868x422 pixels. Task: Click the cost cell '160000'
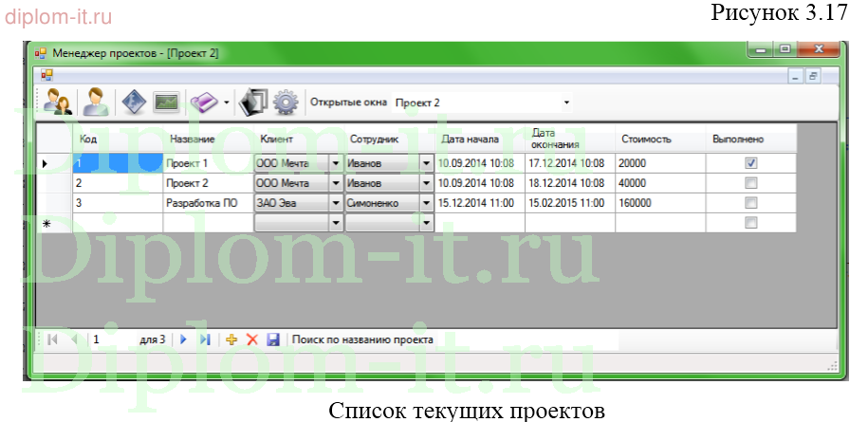(660, 203)
